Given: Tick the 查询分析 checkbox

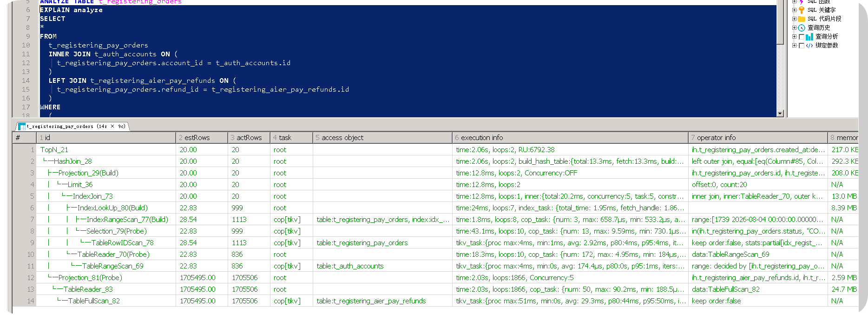Looking at the screenshot, I should (x=802, y=37).
